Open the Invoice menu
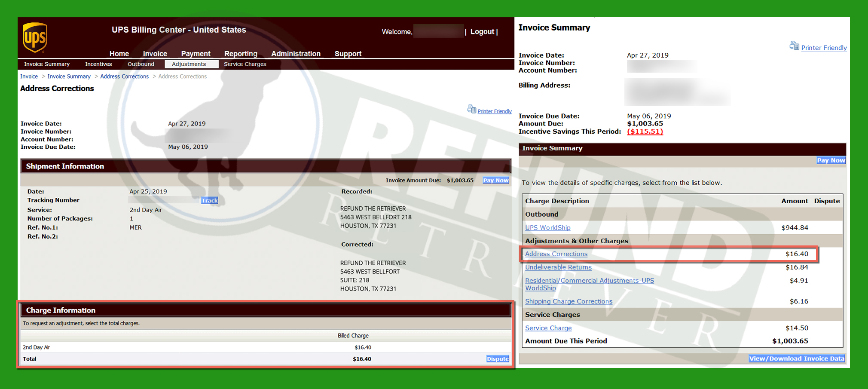 click(x=155, y=54)
